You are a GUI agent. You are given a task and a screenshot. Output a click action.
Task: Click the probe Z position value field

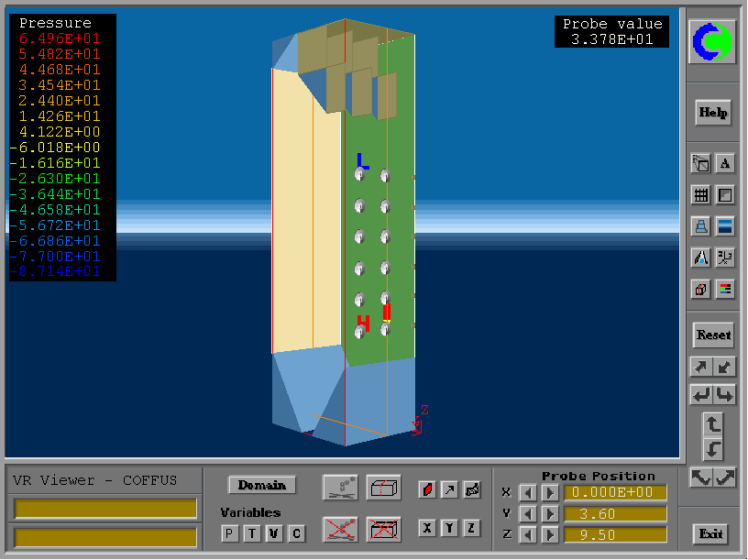pyautogui.click(x=615, y=534)
